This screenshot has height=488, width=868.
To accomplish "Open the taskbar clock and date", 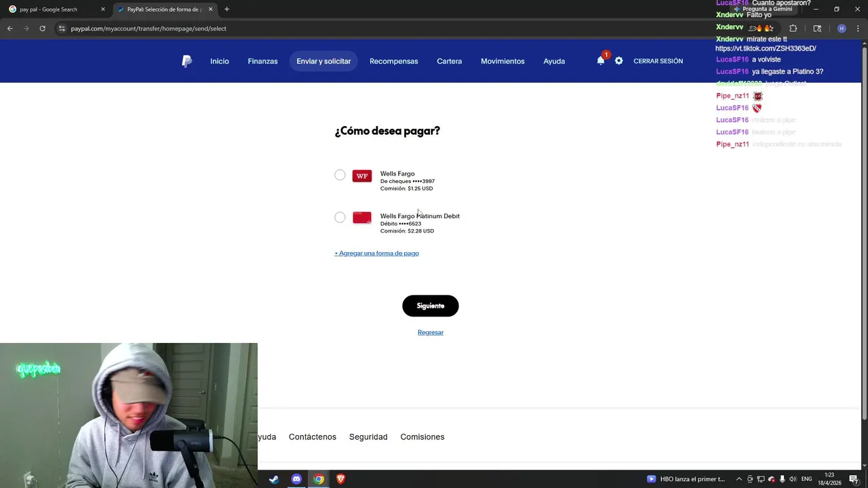I will tap(829, 479).
